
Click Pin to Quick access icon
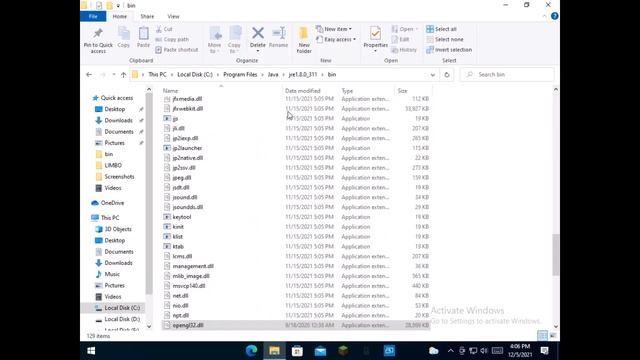[x=98, y=40]
